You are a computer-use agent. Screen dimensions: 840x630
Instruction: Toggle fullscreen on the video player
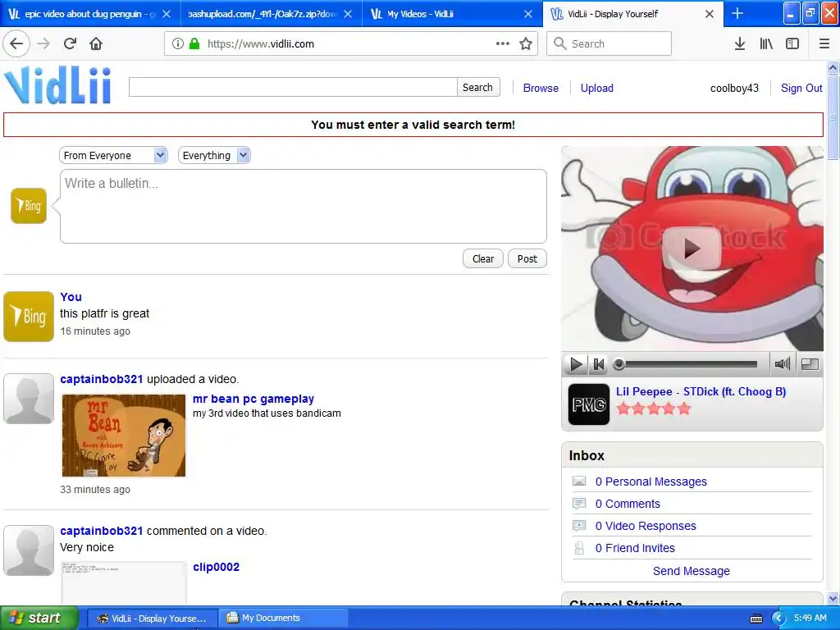click(810, 364)
